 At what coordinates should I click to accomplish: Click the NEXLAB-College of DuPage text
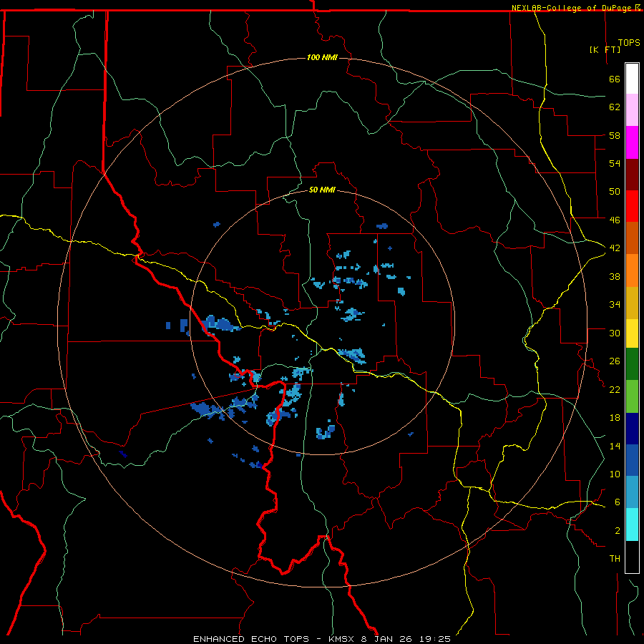(571, 8)
